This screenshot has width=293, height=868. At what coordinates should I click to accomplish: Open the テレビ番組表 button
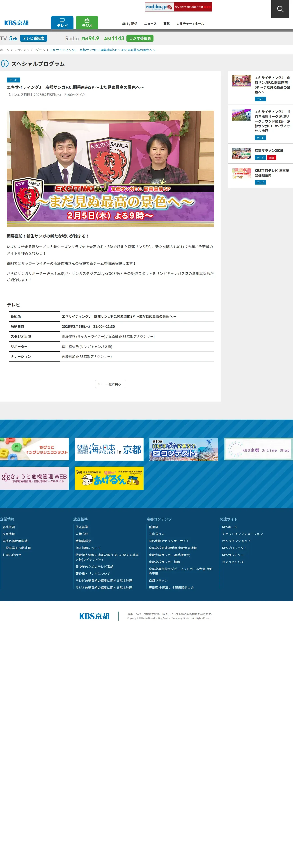[33, 38]
